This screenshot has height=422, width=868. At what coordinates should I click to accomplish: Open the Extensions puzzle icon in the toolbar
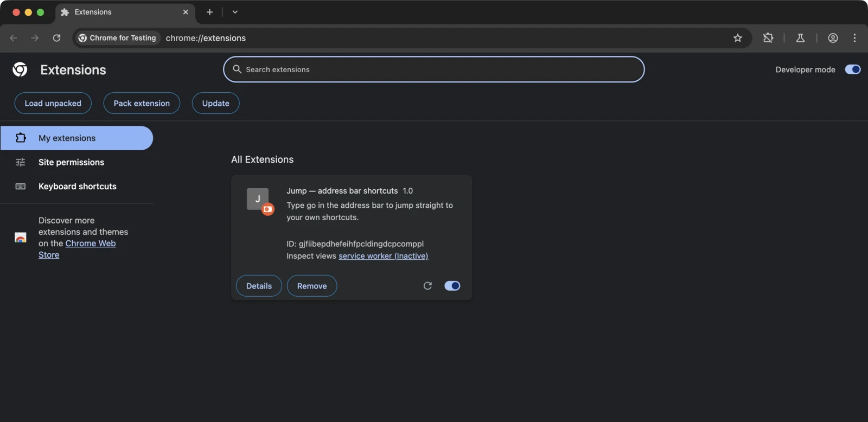(768, 38)
